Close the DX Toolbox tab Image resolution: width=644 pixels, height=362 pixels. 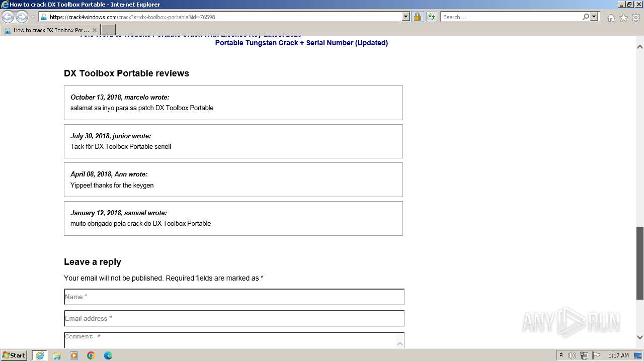[94, 30]
